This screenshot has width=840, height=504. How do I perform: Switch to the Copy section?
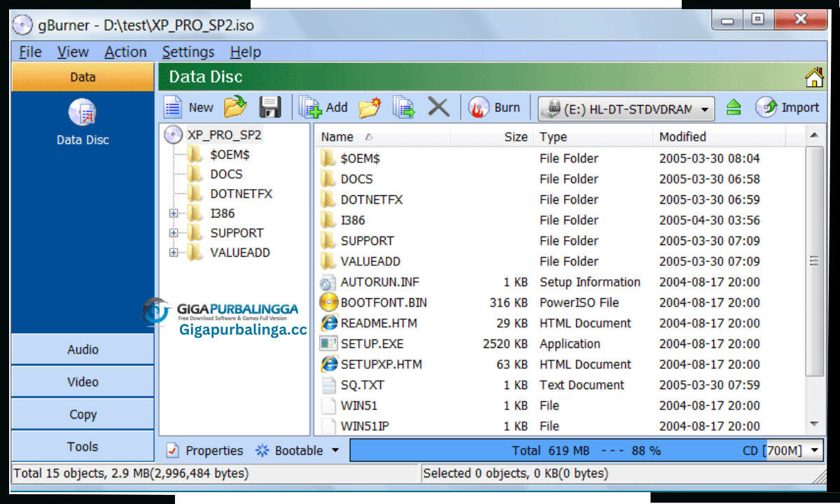(83, 414)
